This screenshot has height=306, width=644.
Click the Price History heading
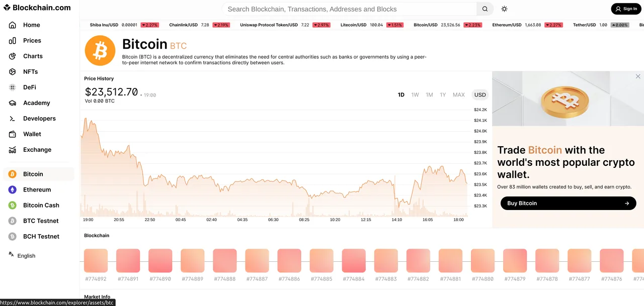coord(99,78)
